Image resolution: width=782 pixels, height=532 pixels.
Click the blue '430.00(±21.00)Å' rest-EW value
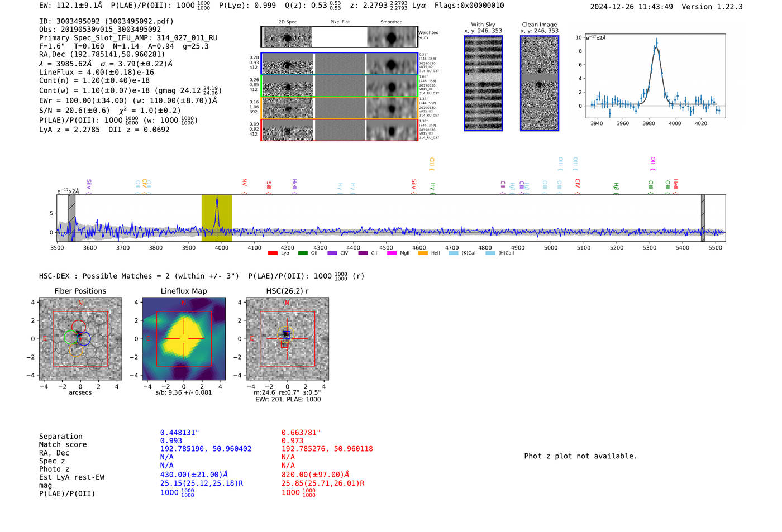(x=194, y=475)
